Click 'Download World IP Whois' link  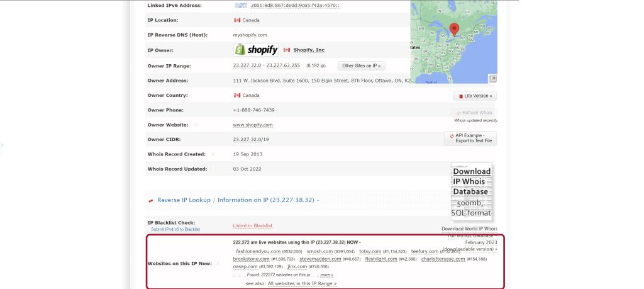469,229
